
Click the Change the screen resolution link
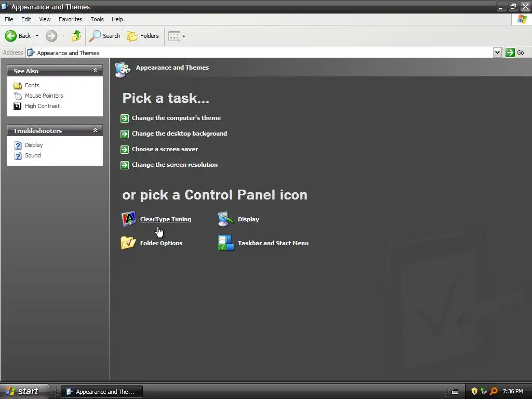175,165
